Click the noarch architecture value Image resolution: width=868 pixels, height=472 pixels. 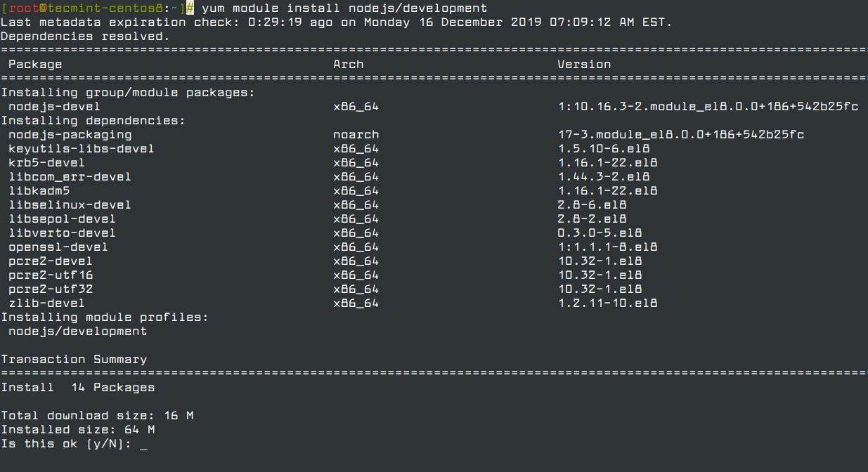pos(356,135)
